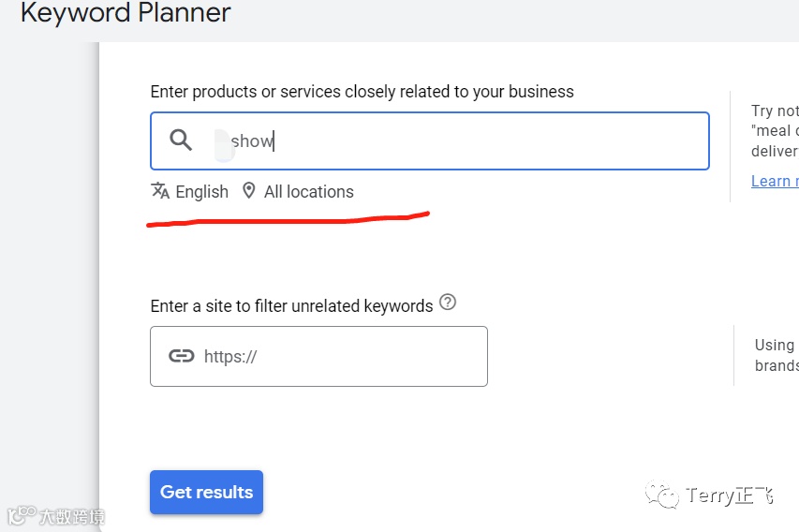The height and width of the screenshot is (532, 799).
Task: Focus the keyword field containing "show"
Action: coord(468,140)
